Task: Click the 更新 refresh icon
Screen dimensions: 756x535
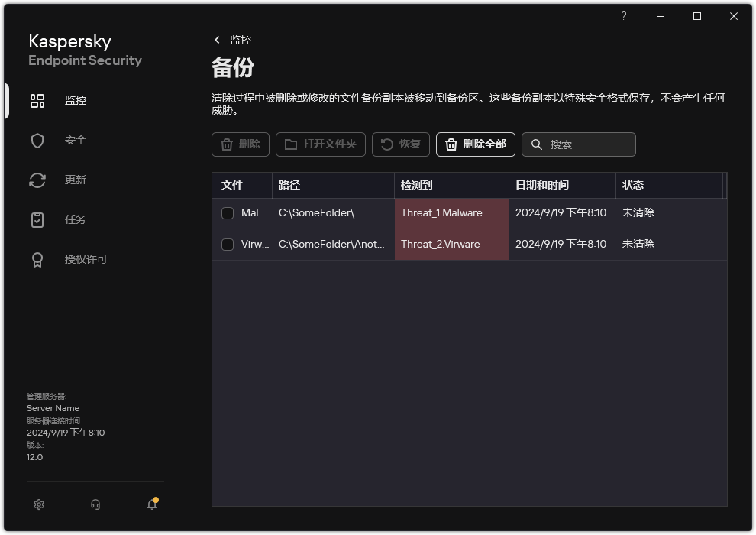Action: point(37,180)
